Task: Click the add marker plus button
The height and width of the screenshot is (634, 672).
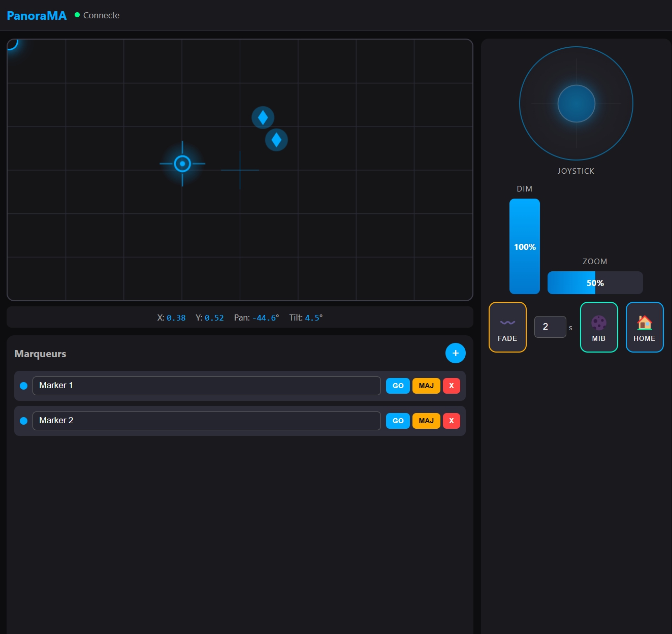Action: click(x=456, y=353)
